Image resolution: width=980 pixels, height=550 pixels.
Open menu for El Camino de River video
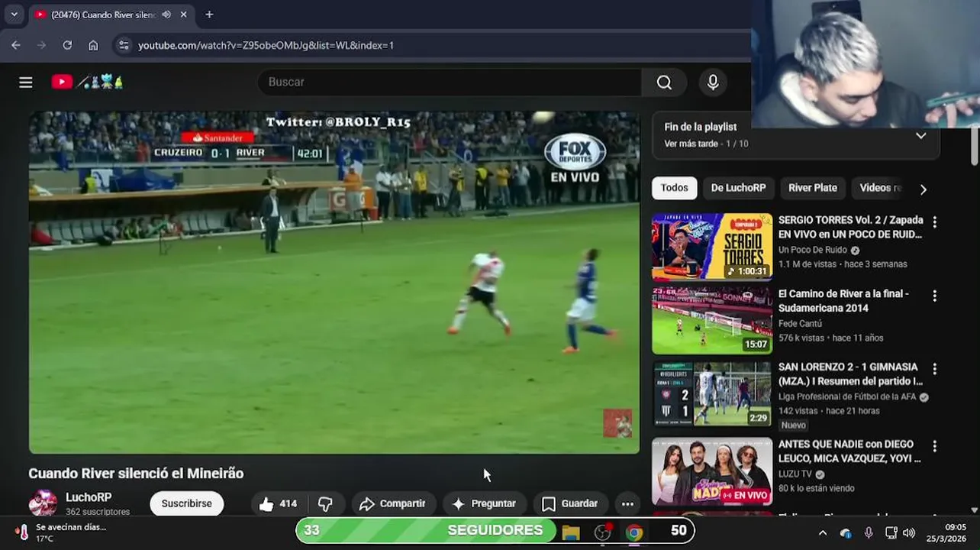coord(934,296)
